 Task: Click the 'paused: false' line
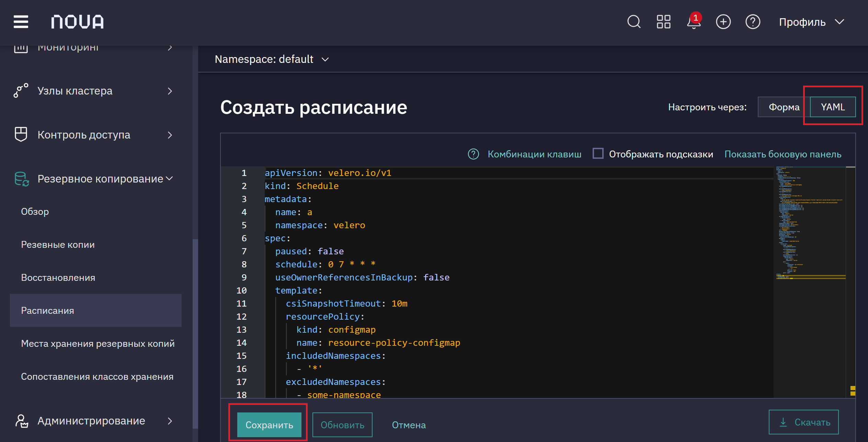tap(309, 251)
